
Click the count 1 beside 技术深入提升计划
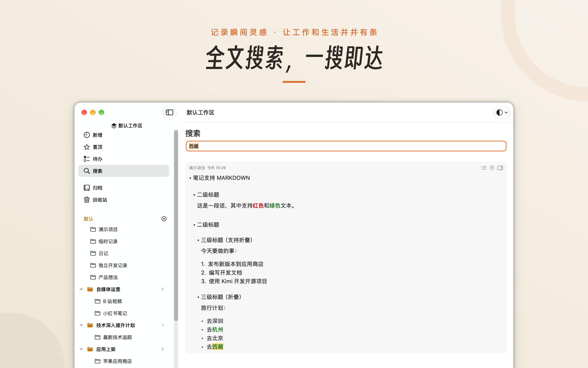click(163, 325)
